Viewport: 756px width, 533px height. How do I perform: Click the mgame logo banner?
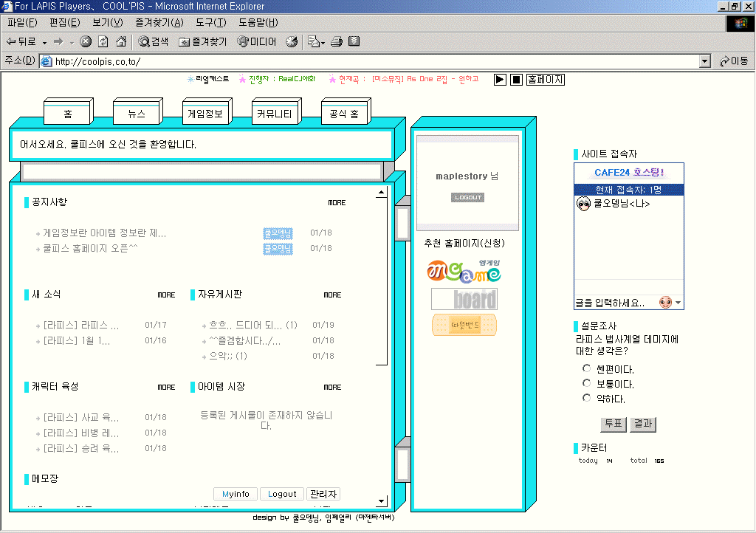click(464, 271)
